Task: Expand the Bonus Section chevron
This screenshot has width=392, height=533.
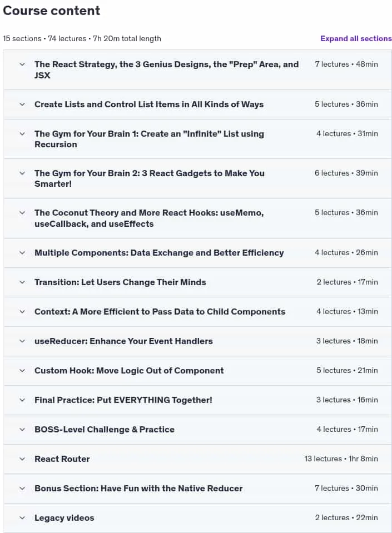Action: (22, 489)
